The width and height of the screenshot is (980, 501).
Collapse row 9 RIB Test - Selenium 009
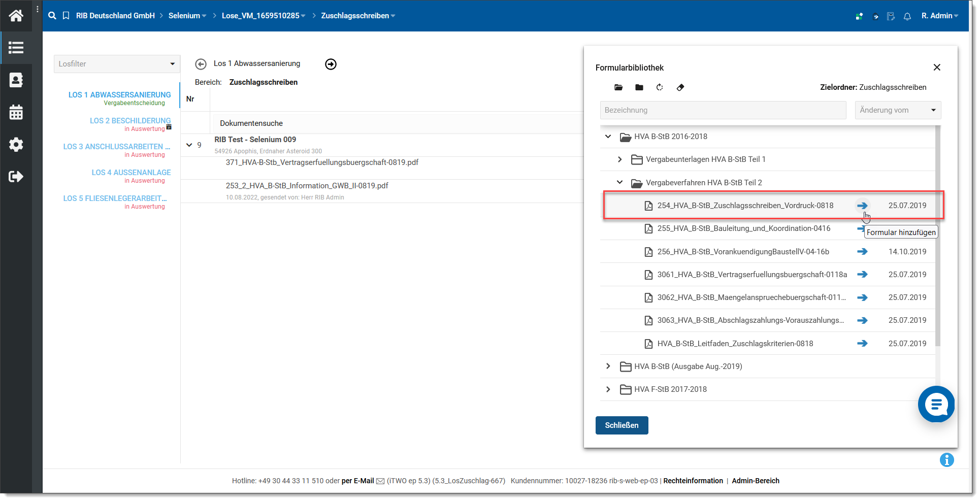pos(189,145)
